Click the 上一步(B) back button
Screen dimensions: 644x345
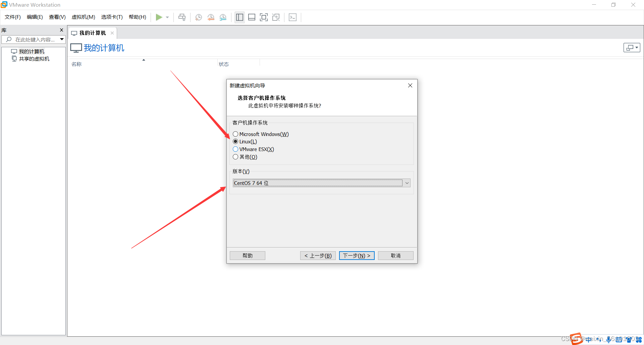coord(318,256)
